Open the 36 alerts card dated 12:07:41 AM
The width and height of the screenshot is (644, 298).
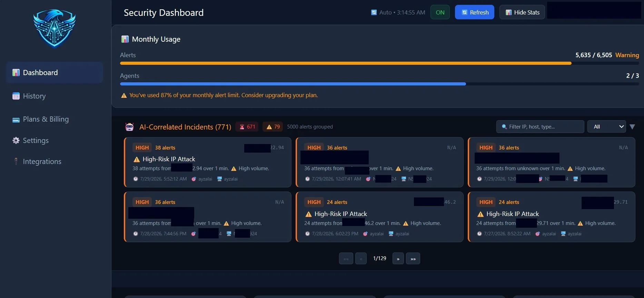point(379,162)
